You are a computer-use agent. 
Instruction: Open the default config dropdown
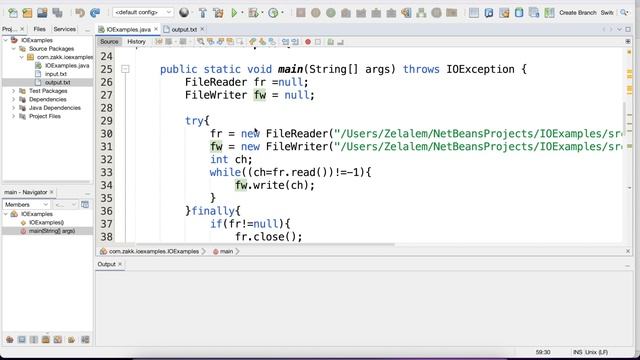142,13
